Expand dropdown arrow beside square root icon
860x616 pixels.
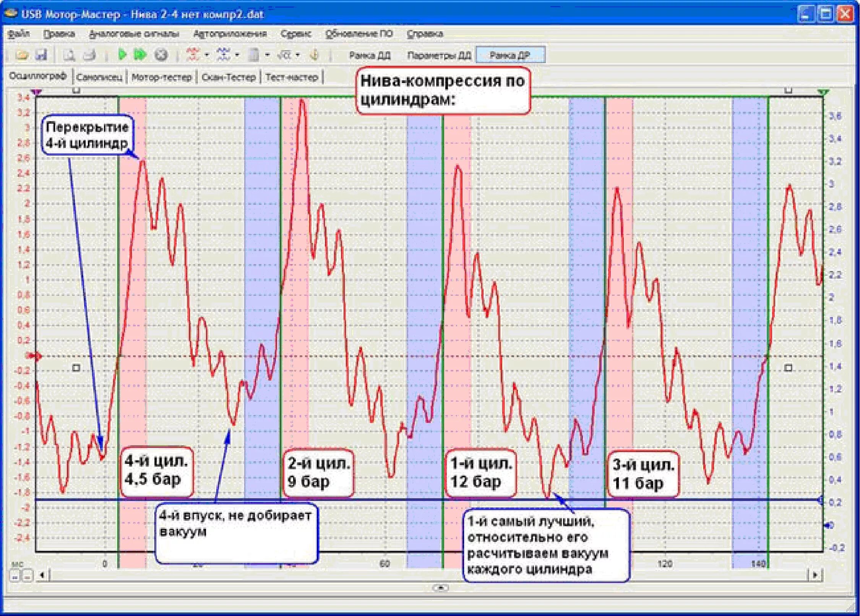coord(297,55)
